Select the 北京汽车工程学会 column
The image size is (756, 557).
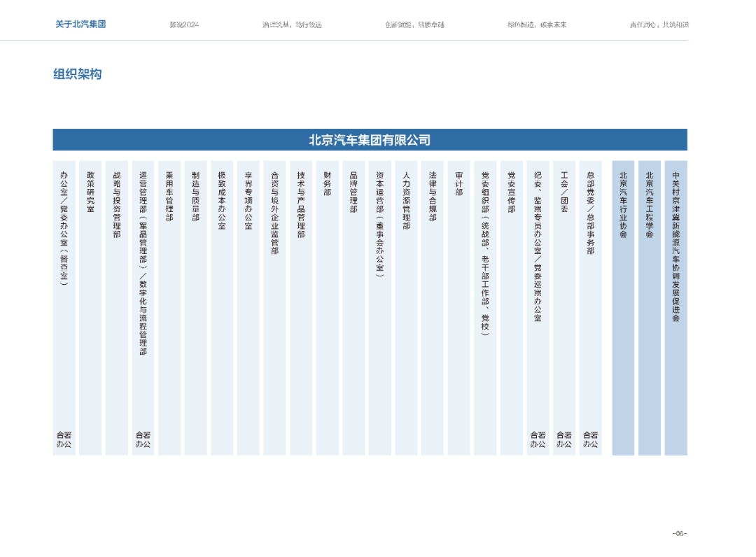650,308
